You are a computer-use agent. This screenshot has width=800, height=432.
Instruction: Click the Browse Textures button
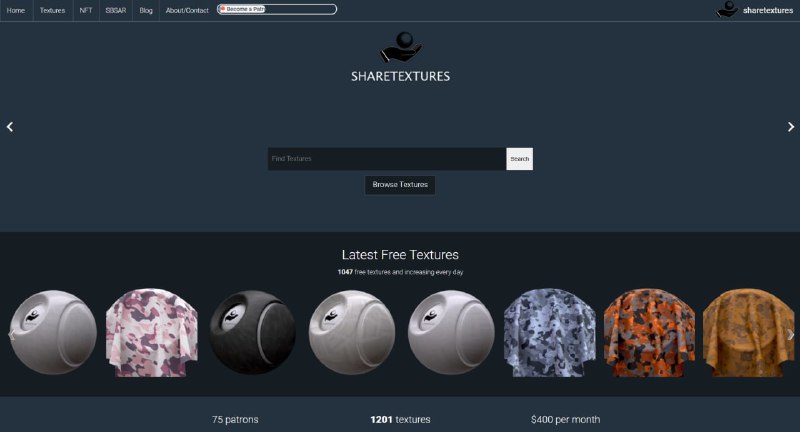pyautogui.click(x=400, y=185)
